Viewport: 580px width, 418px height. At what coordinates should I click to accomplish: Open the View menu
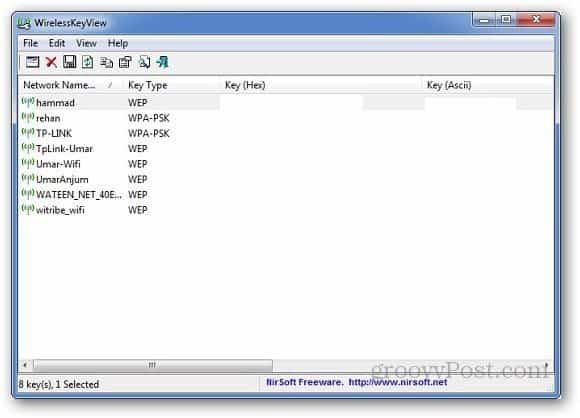tap(86, 43)
